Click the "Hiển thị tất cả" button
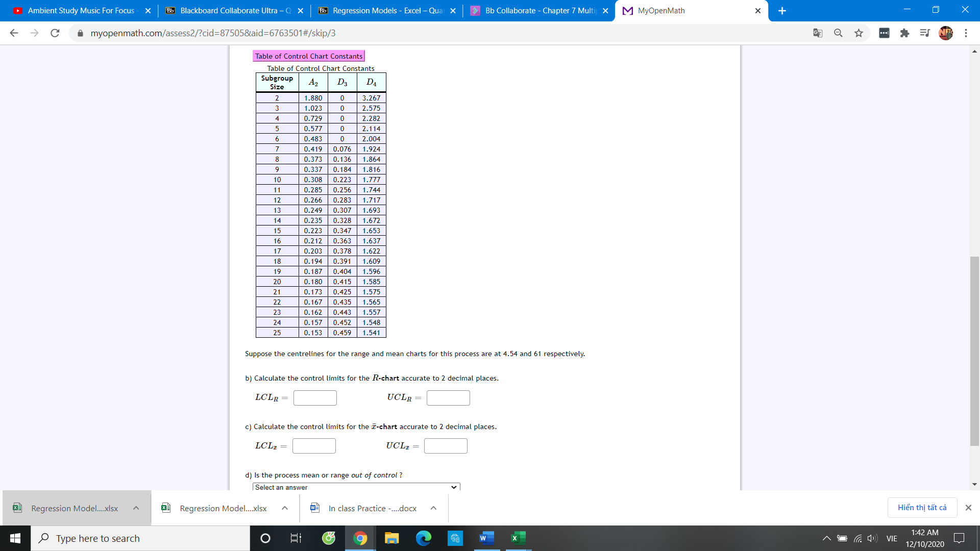The width and height of the screenshot is (980, 551). 922,507
